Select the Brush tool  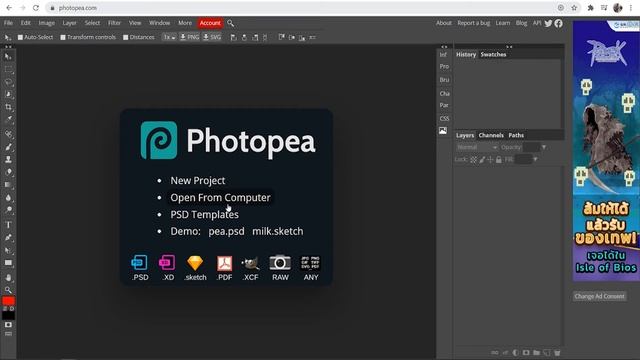[8, 147]
